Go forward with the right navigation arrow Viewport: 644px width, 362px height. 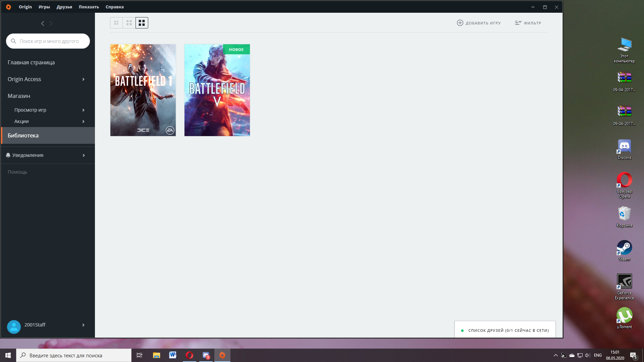point(51,23)
